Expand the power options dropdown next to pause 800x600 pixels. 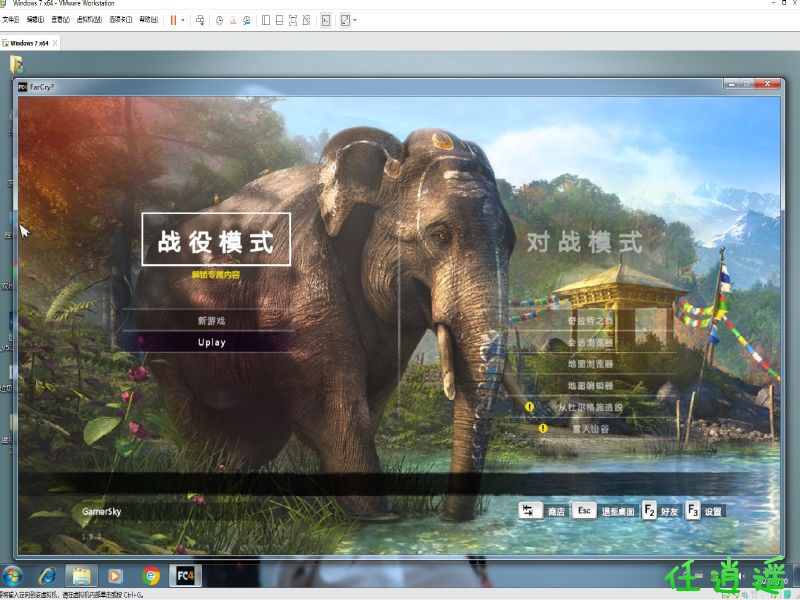click(183, 20)
